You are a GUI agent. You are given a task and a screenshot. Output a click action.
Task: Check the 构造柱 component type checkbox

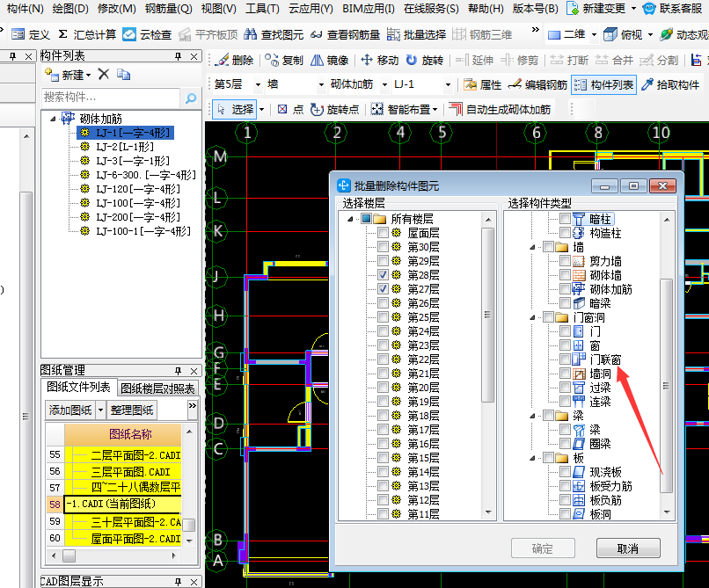[x=565, y=233]
